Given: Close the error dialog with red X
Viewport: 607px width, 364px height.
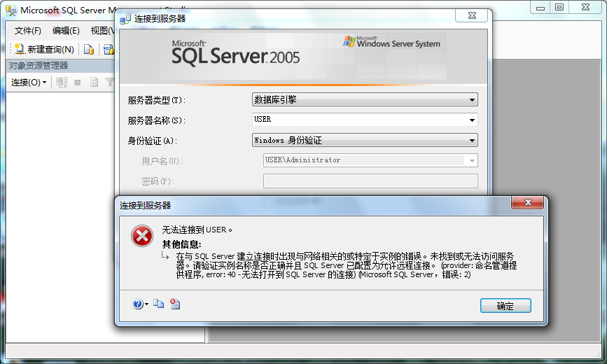Looking at the screenshot, I should click(x=527, y=202).
